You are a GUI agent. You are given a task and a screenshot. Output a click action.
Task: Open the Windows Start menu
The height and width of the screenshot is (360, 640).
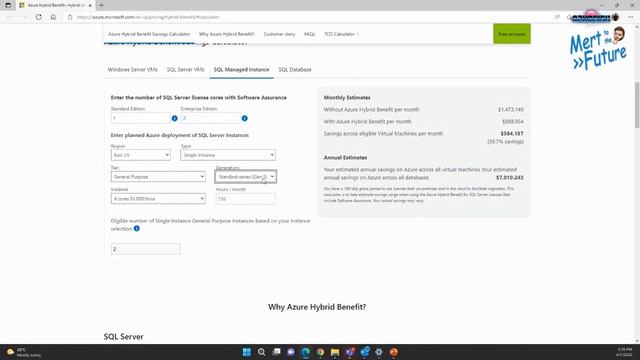(x=247, y=352)
